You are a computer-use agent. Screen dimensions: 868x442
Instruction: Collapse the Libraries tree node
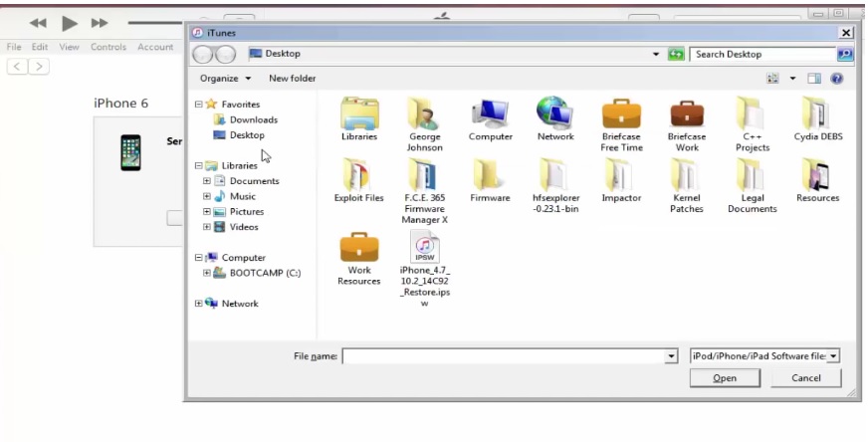click(199, 165)
